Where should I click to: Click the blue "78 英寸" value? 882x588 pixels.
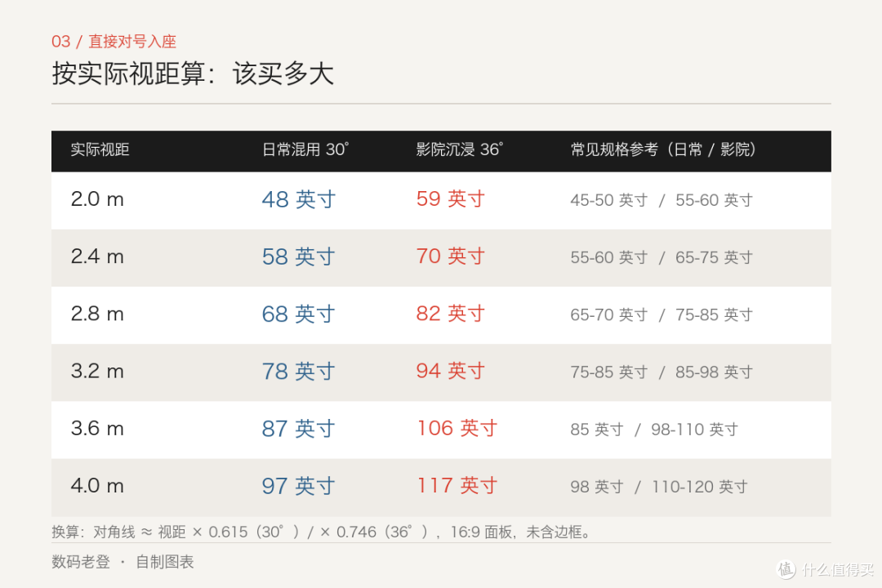pyautogui.click(x=299, y=372)
